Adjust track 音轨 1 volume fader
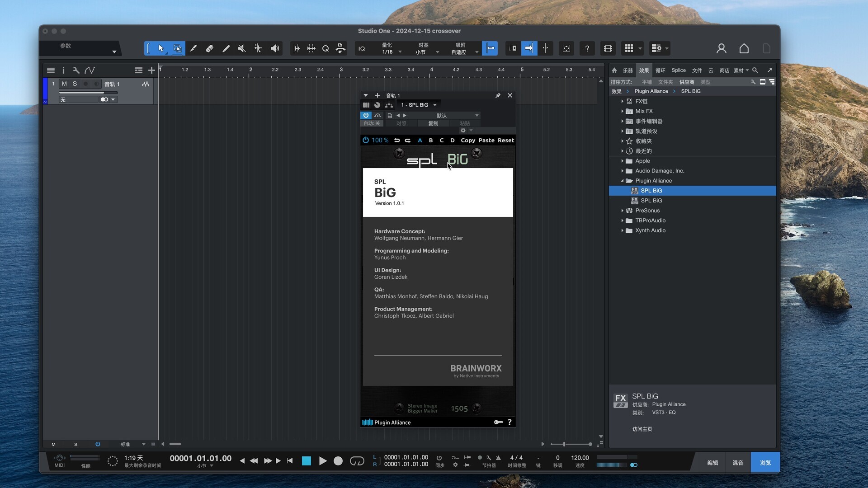Image resolution: width=868 pixels, height=488 pixels. [89, 93]
